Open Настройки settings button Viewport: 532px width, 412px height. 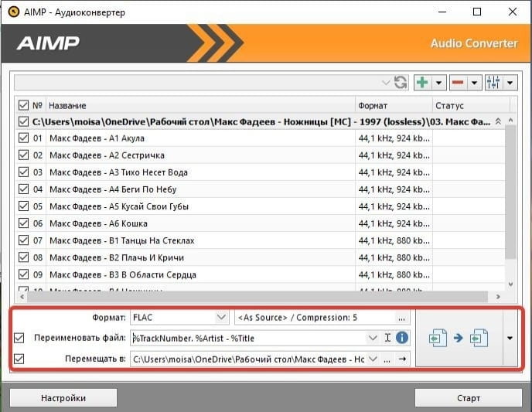[x=63, y=398]
